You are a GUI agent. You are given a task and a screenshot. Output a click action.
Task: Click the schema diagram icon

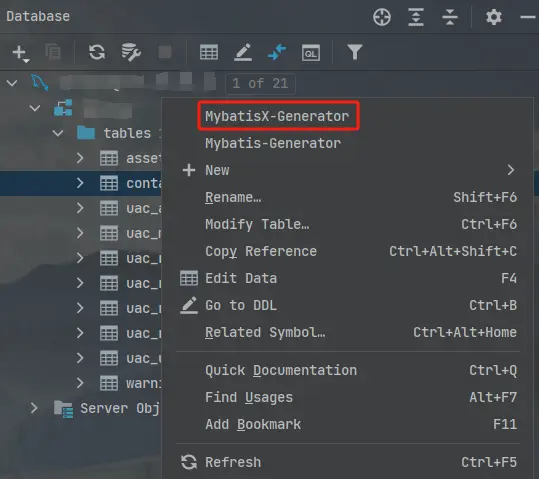63,108
